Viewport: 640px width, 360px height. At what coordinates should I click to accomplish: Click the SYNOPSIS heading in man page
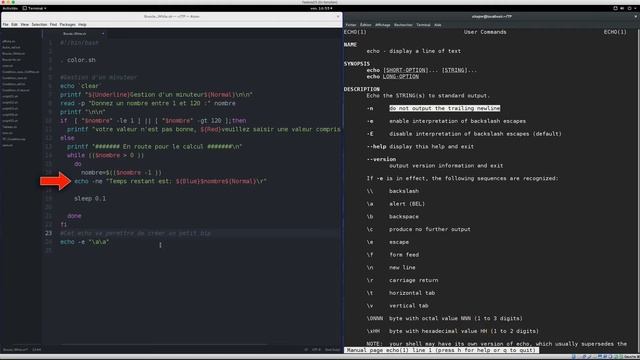coord(357,64)
